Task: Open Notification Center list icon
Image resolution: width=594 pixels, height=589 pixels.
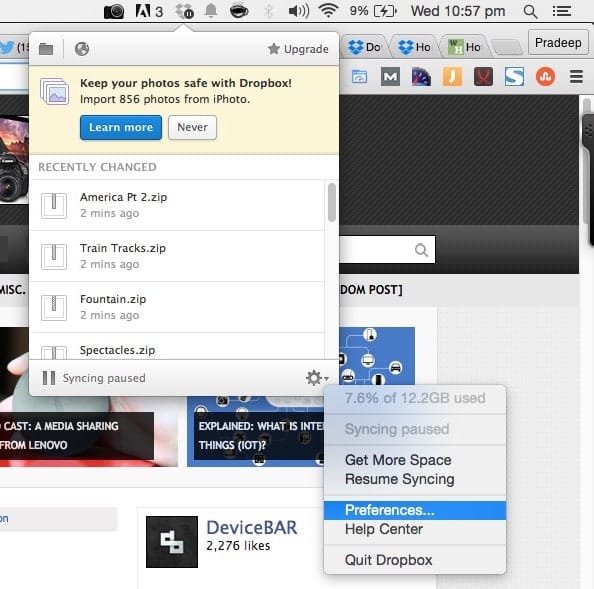Action: (x=562, y=11)
